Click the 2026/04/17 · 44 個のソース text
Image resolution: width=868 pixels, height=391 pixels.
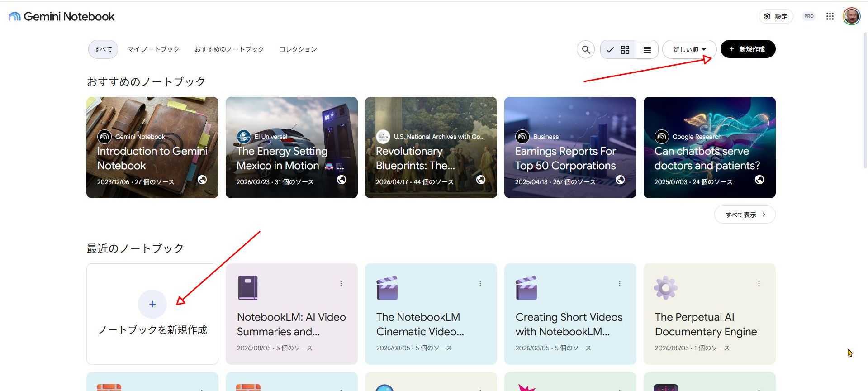pyautogui.click(x=415, y=182)
